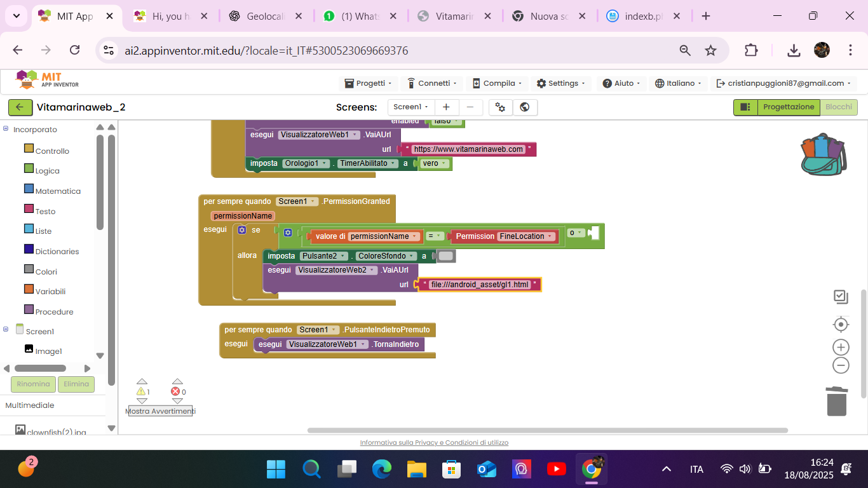The width and height of the screenshot is (868, 488).
Task: Zoom out with the minus circle
Action: [841, 365]
